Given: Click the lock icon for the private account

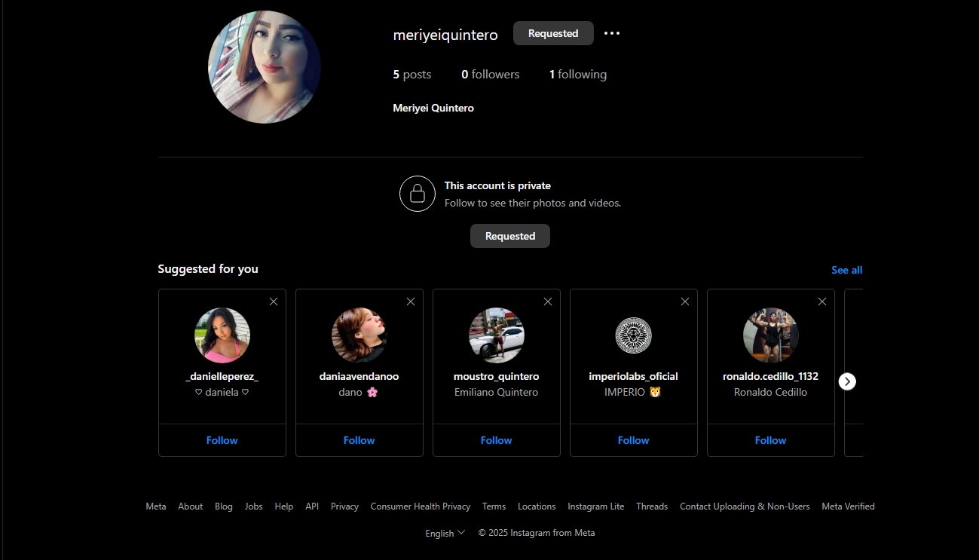Looking at the screenshot, I should 417,194.
